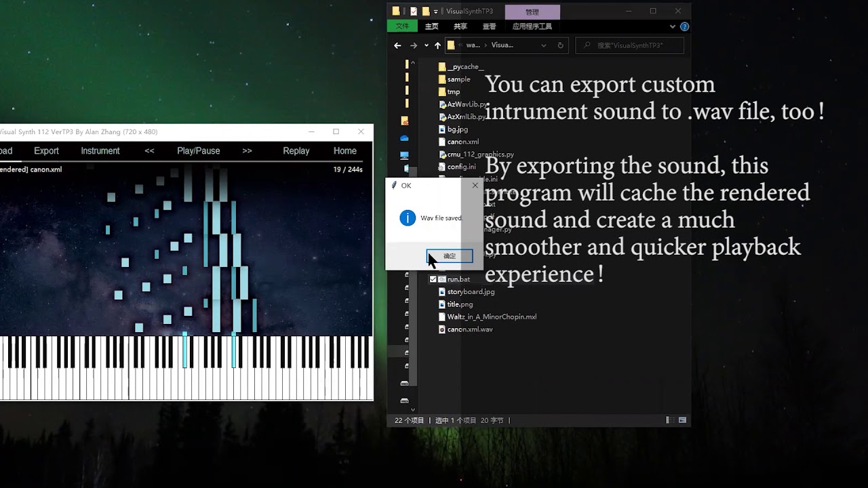Viewport: 868px width, 488px height.
Task: Open File Explorer help
Action: click(684, 26)
